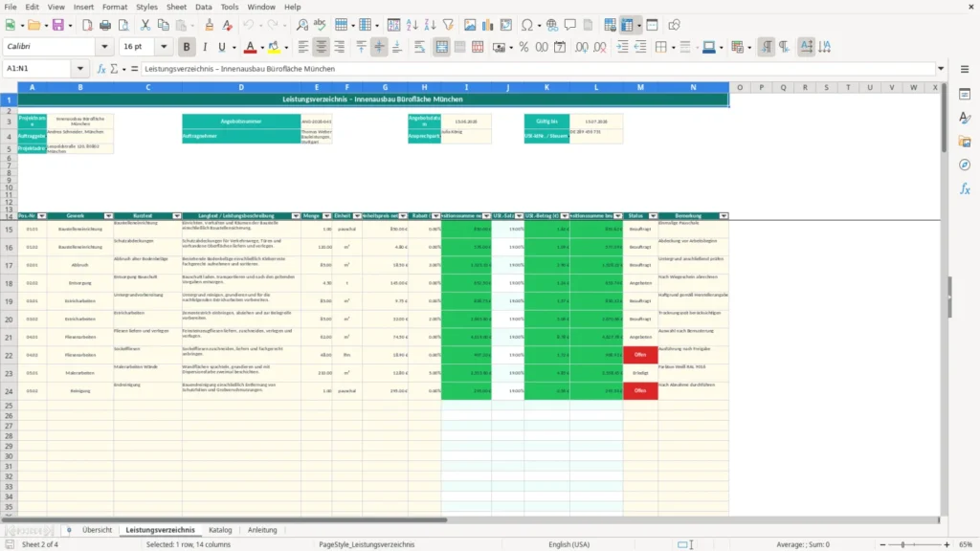The image size is (980, 551).
Task: Insert a comment icon
Action: click(x=570, y=25)
